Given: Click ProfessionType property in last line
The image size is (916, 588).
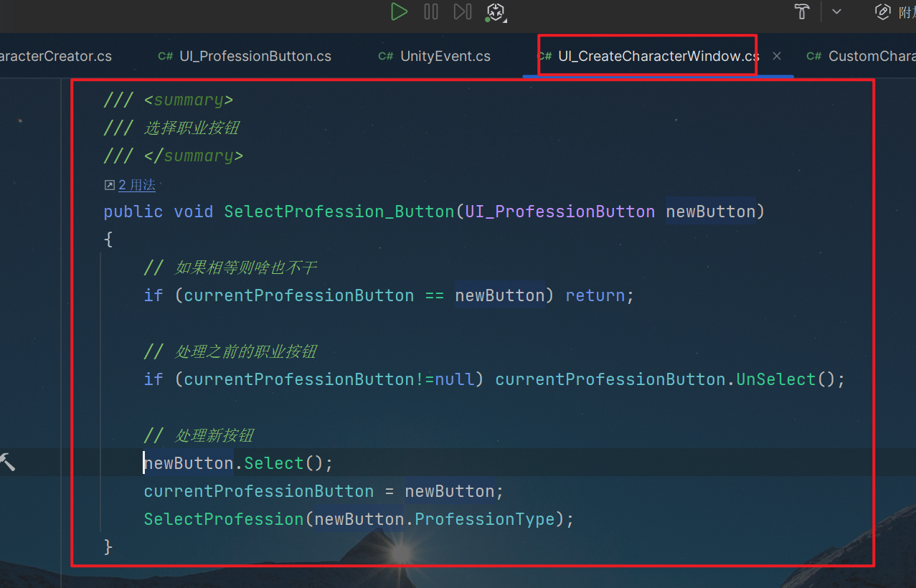Looking at the screenshot, I should coord(485,519).
